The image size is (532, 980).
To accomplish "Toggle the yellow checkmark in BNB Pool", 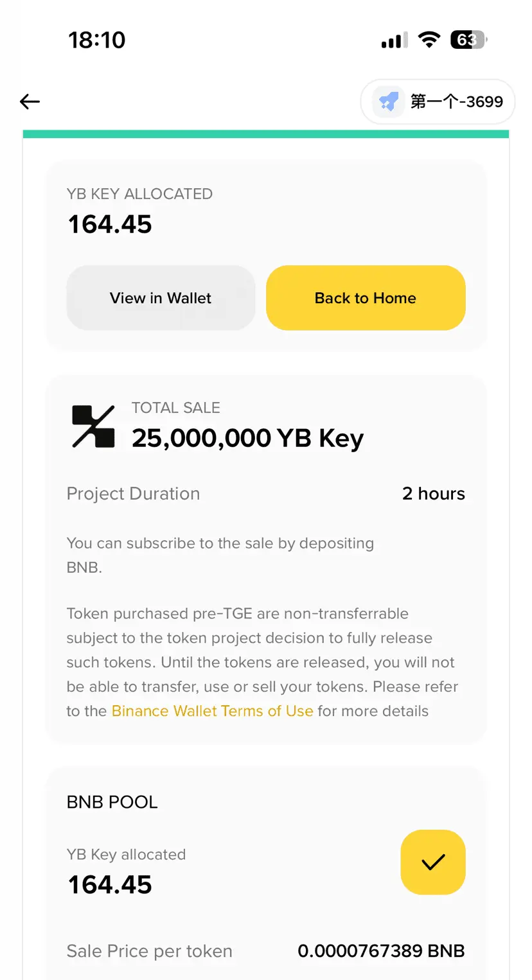I will tap(432, 862).
